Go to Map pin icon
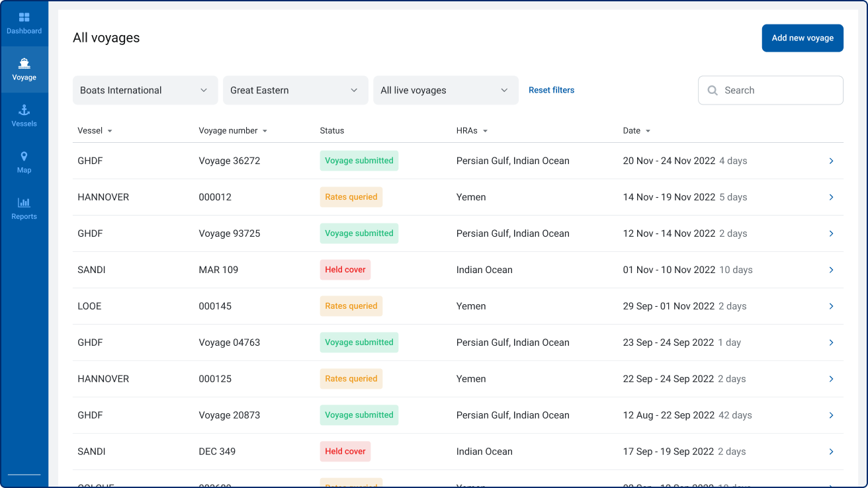Viewport: 868px width, 488px height. [x=24, y=157]
